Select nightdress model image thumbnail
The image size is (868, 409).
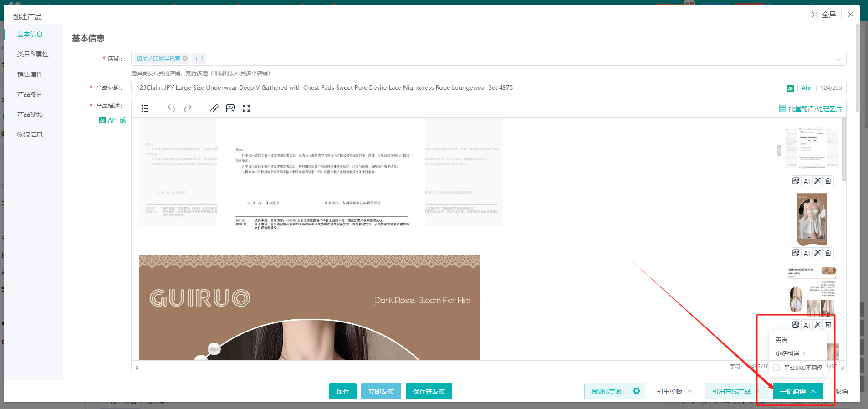(x=812, y=220)
